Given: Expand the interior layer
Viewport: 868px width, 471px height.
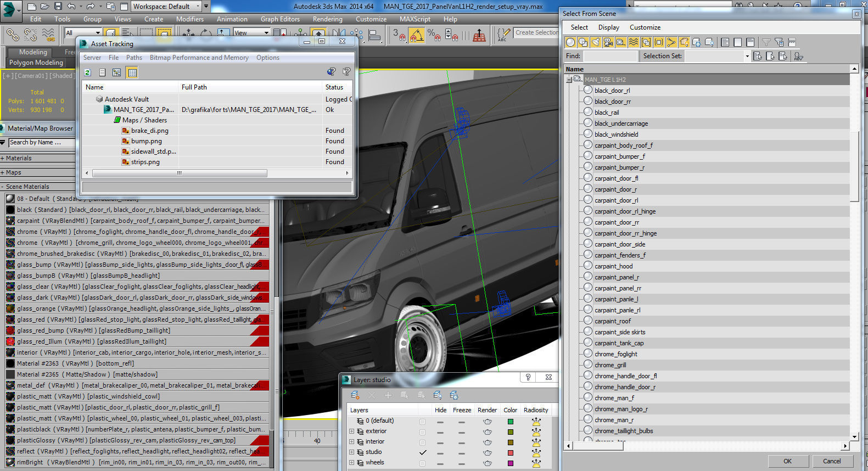Looking at the screenshot, I should pos(352,442).
